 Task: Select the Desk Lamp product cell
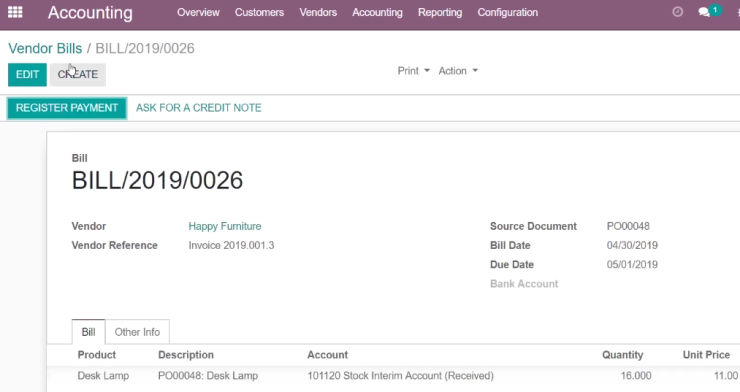click(103, 376)
